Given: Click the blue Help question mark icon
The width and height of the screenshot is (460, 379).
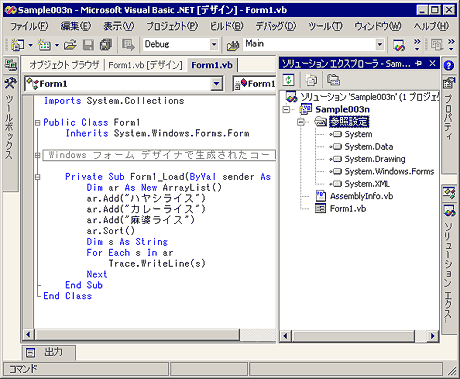Looking at the screenshot, I should pos(449,65).
